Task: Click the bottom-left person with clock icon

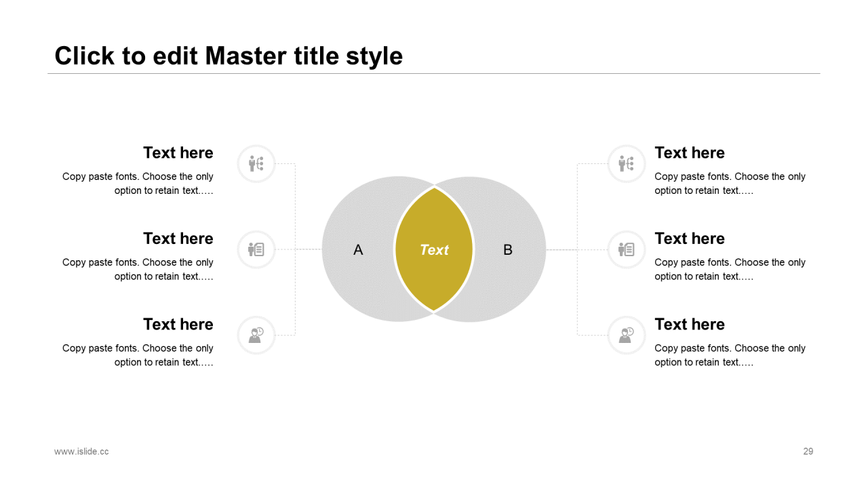Action: tap(256, 335)
